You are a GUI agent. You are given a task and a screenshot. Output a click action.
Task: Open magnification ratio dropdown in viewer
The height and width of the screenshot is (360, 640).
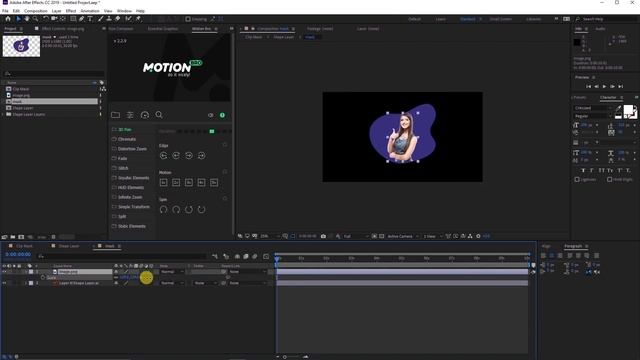[270, 236]
